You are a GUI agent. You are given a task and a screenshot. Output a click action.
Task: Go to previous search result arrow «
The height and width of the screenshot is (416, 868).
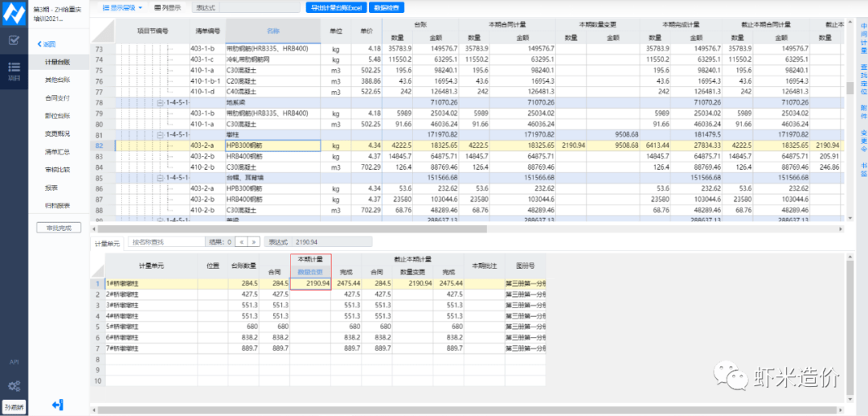pos(242,241)
